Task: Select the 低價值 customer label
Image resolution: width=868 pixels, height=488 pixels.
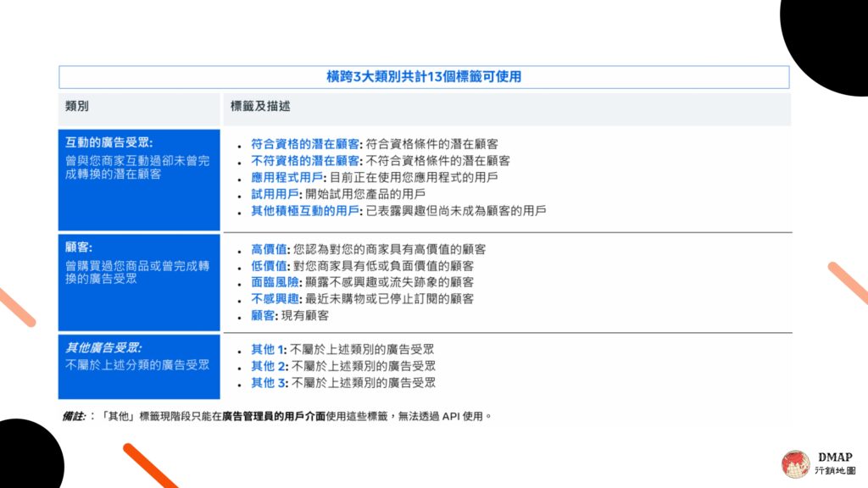Action: (269, 266)
